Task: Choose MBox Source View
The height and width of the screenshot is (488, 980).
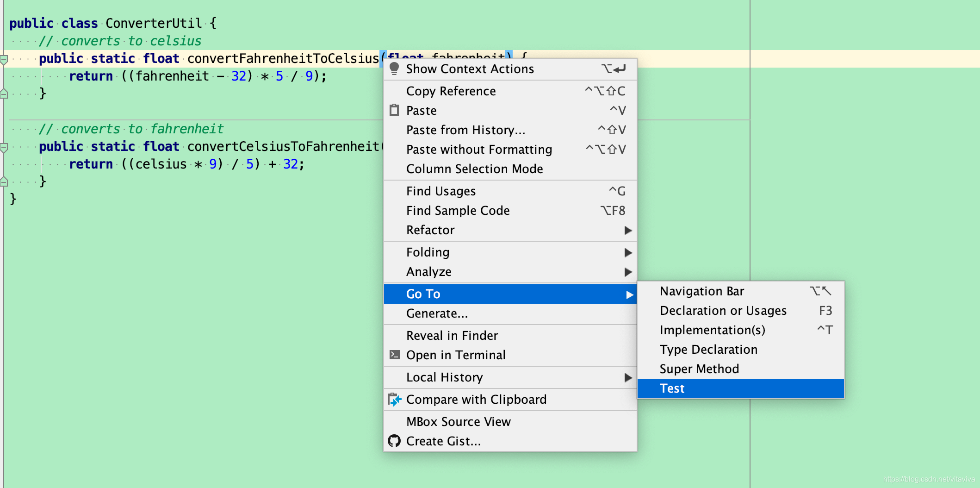Action: [510, 422]
